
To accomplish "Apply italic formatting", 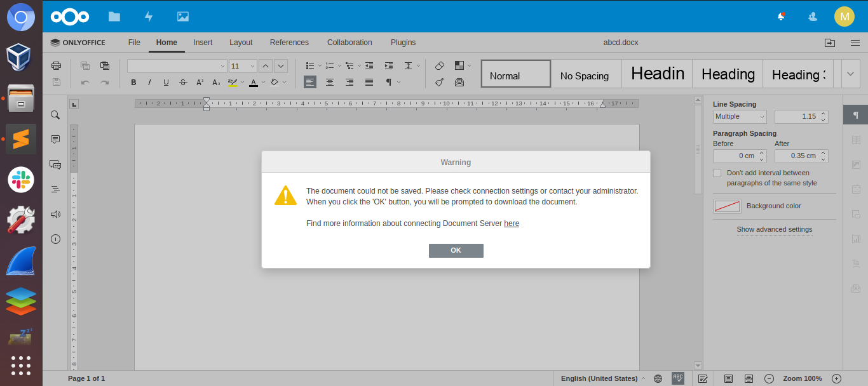I will [x=149, y=82].
